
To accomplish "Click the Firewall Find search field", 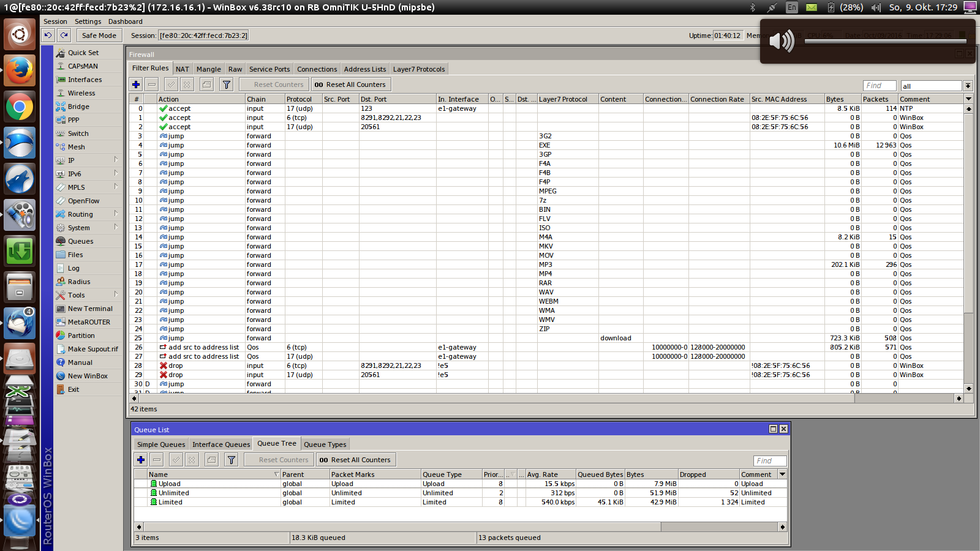I will tap(880, 86).
